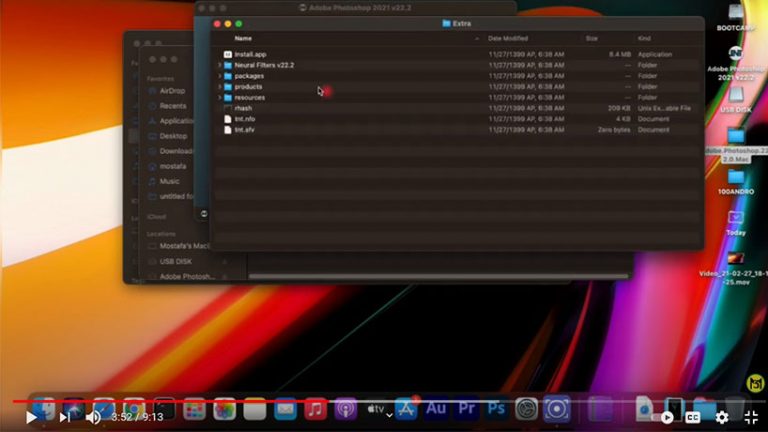768x432 pixels.
Task: Expand the Neural Filters v22.2 folder
Action: pyautogui.click(x=219, y=65)
